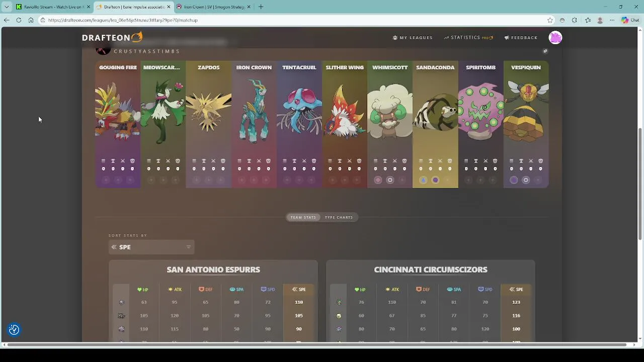Bookmark this page with the star icon
644x362 pixels.
point(550,20)
